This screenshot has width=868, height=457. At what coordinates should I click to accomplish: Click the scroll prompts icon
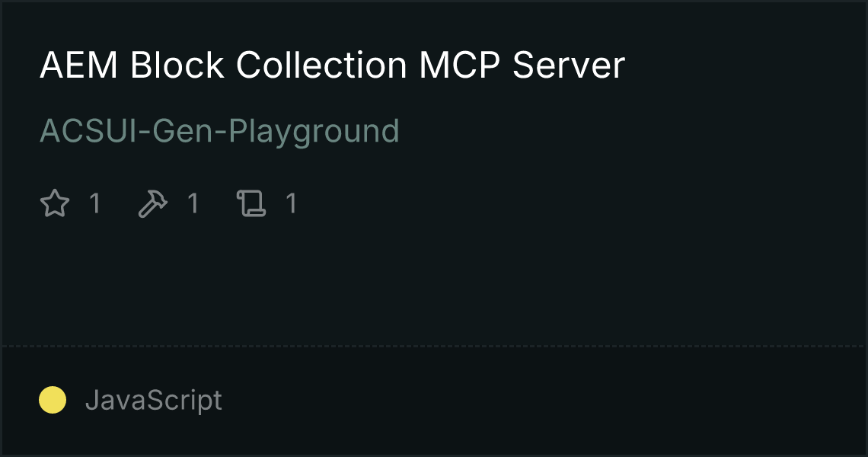click(x=251, y=203)
